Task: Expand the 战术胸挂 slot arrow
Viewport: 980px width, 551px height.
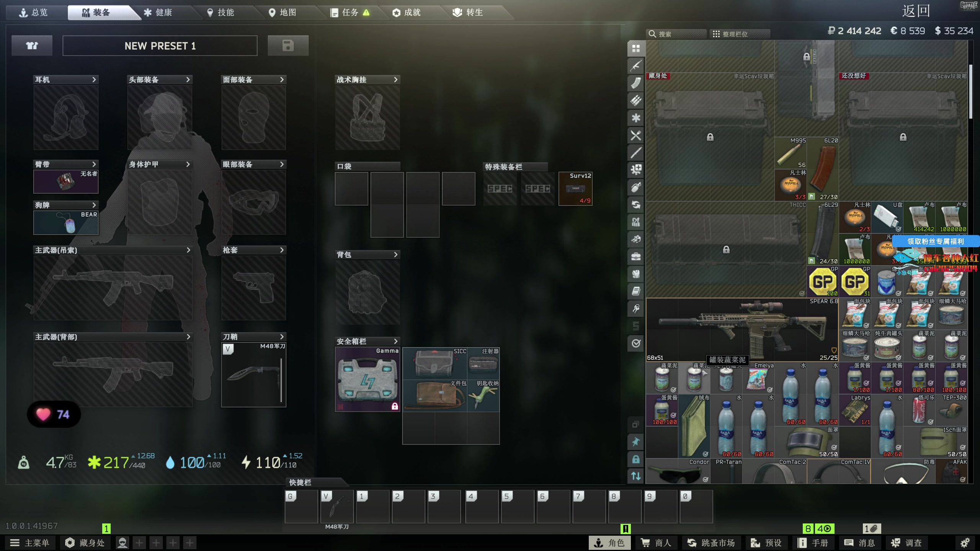Action: (395, 80)
